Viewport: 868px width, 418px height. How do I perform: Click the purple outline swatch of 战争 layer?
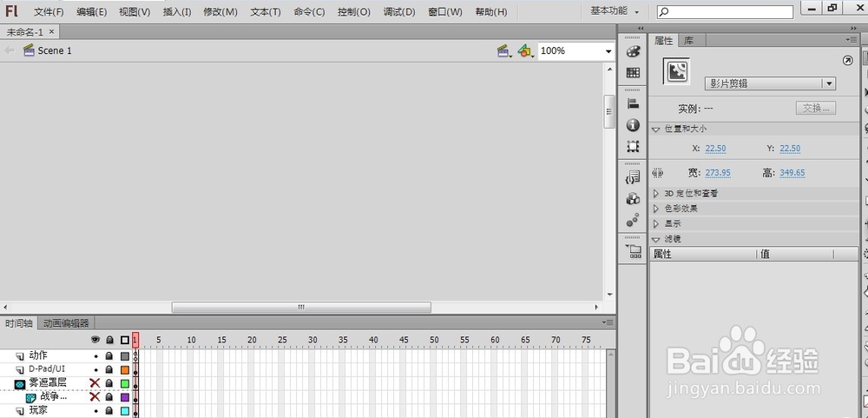tap(124, 397)
